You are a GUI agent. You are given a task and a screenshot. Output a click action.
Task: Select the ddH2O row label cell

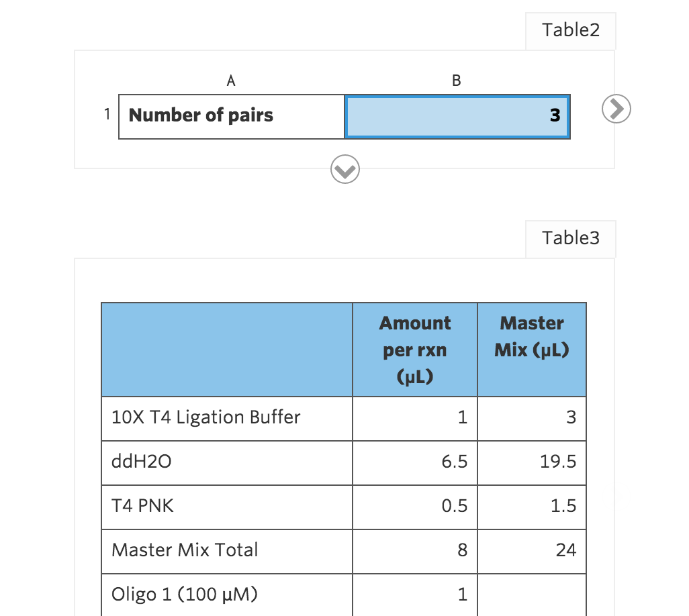point(227,463)
